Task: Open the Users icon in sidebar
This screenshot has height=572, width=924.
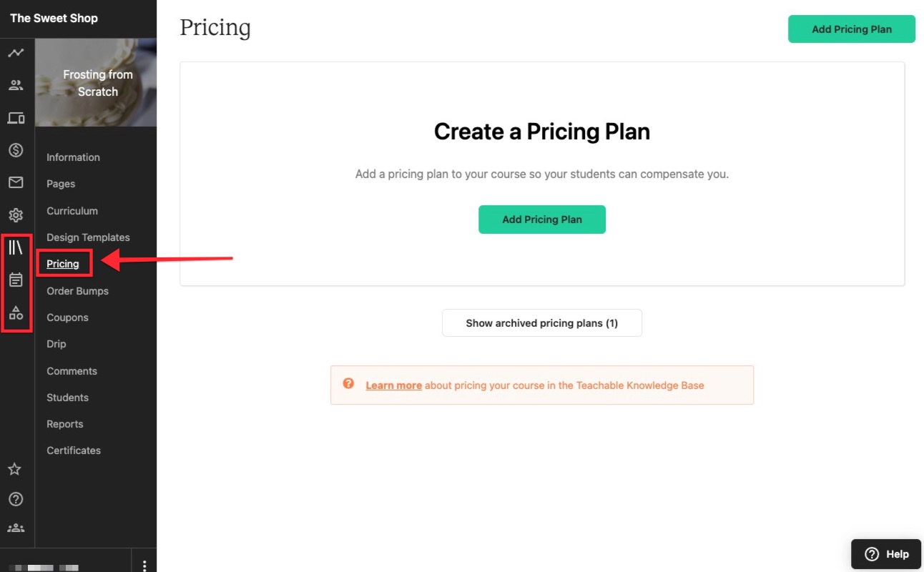Action: (x=16, y=86)
